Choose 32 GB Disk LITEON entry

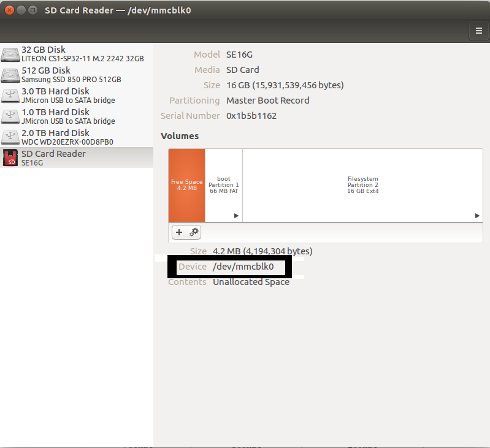coord(77,54)
